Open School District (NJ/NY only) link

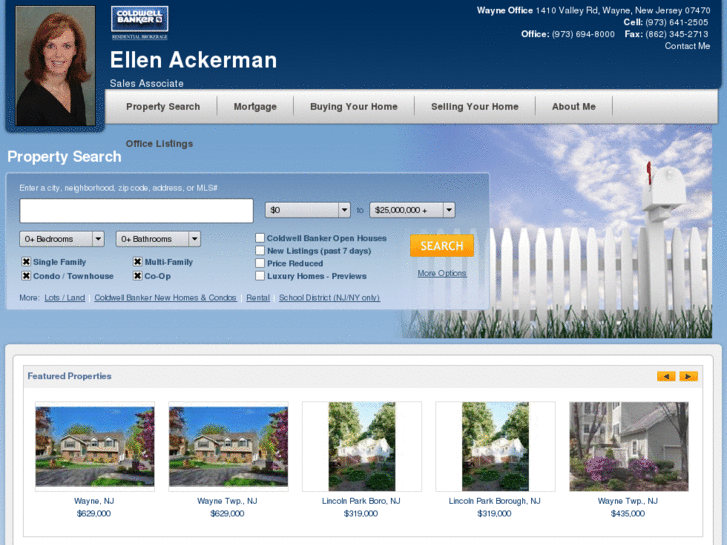point(329,298)
